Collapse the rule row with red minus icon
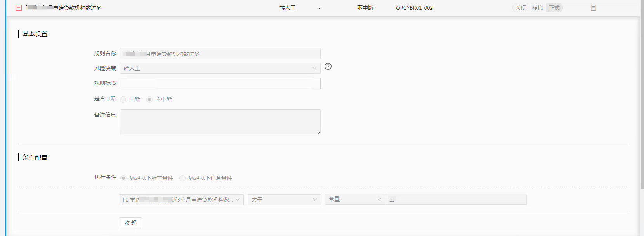Screen dimensions: 644x236 click(x=18, y=8)
